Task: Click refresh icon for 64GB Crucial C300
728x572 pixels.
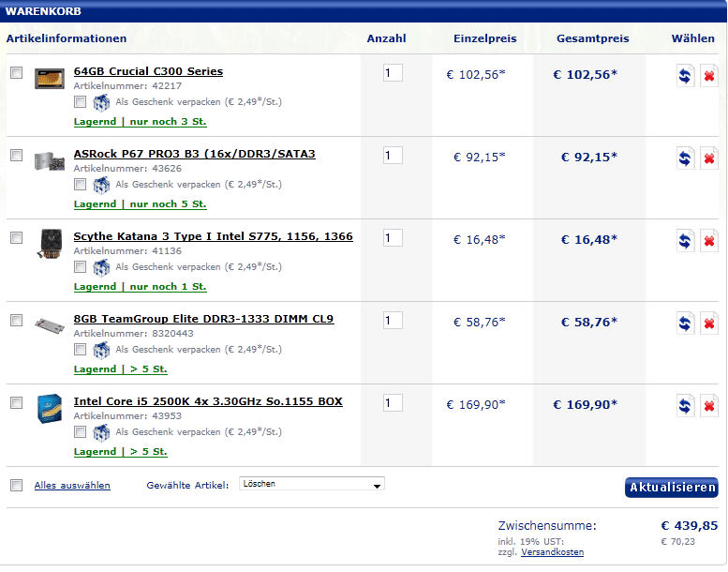Action: click(x=686, y=76)
